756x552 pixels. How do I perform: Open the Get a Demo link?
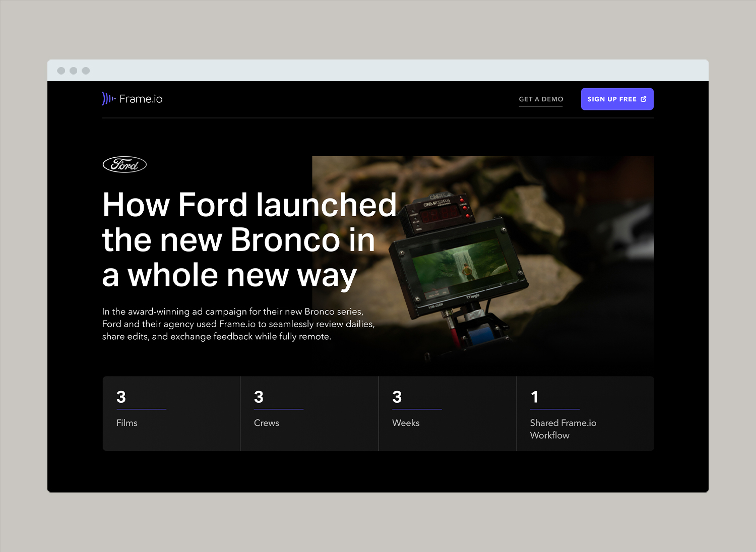pos(541,99)
